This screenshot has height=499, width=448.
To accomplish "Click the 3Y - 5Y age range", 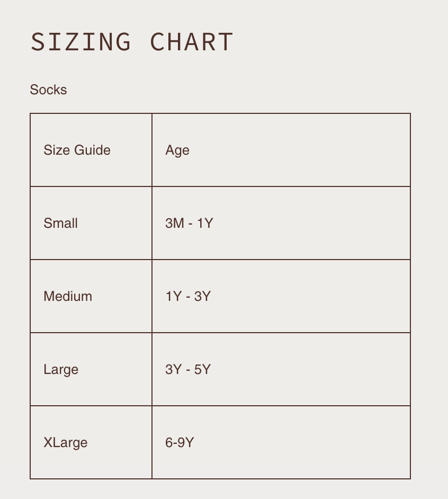I will tap(188, 370).
